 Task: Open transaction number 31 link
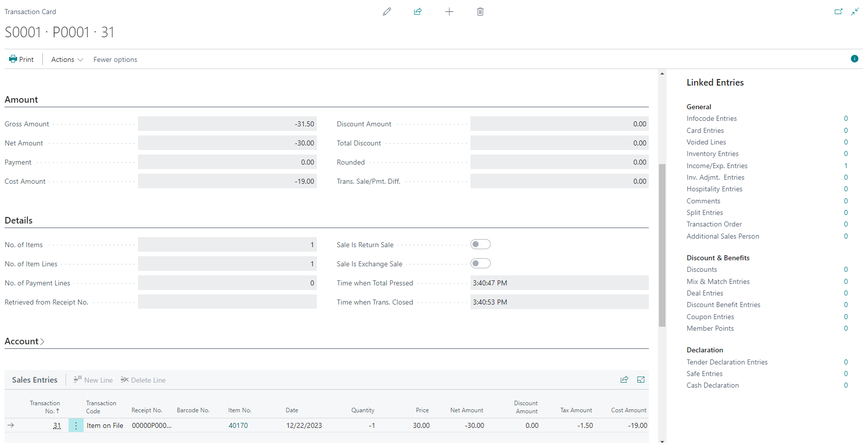(57, 426)
